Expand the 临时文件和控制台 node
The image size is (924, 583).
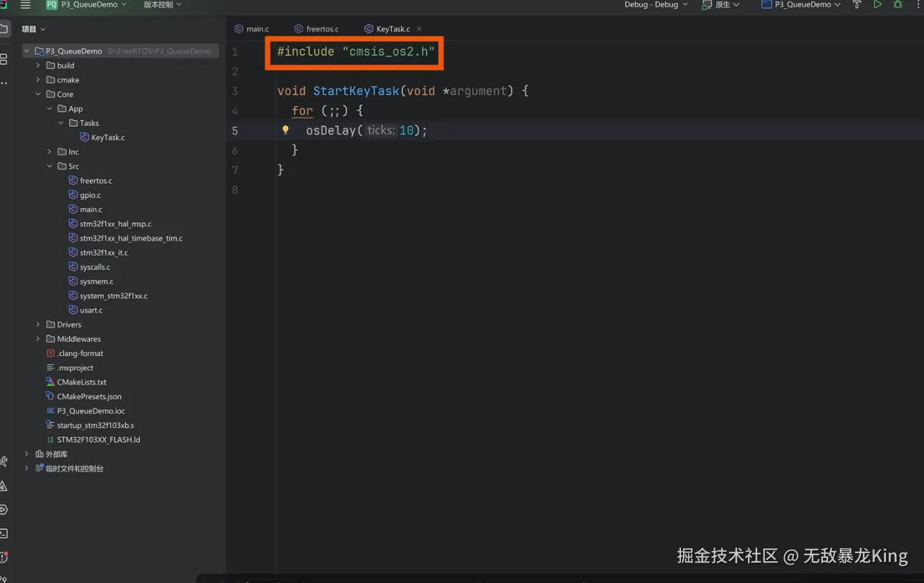[26, 468]
